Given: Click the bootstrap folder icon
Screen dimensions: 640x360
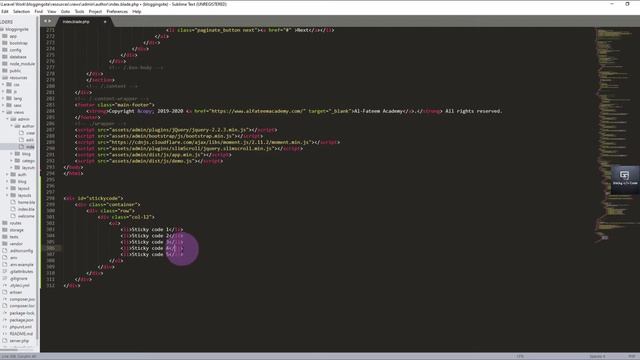Looking at the screenshot, I should pos(5,43).
